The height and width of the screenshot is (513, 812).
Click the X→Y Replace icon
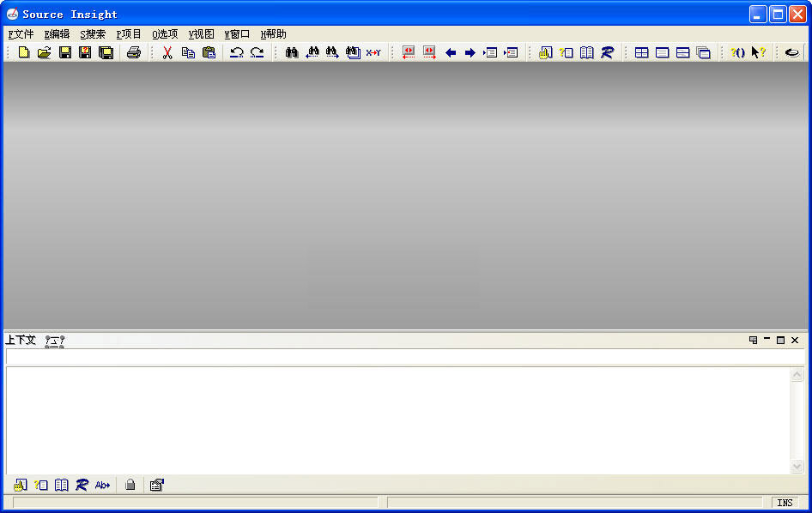click(x=373, y=53)
